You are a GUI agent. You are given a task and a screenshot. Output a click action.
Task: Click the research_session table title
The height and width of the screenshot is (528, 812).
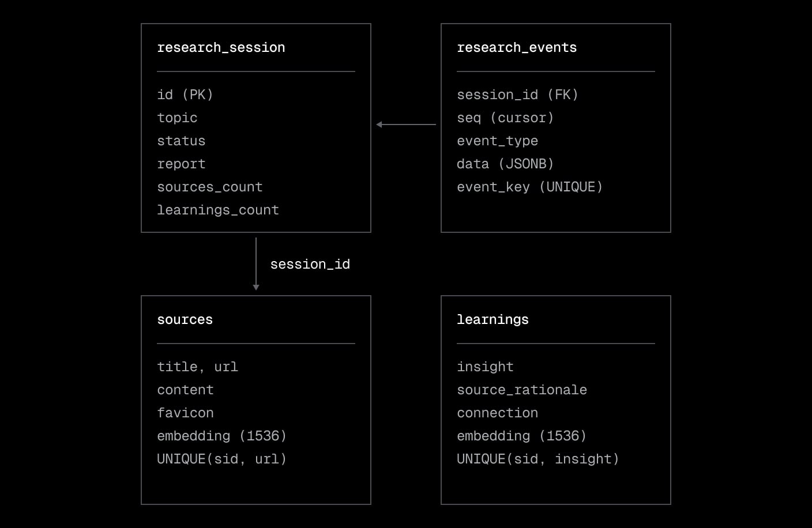tap(221, 48)
